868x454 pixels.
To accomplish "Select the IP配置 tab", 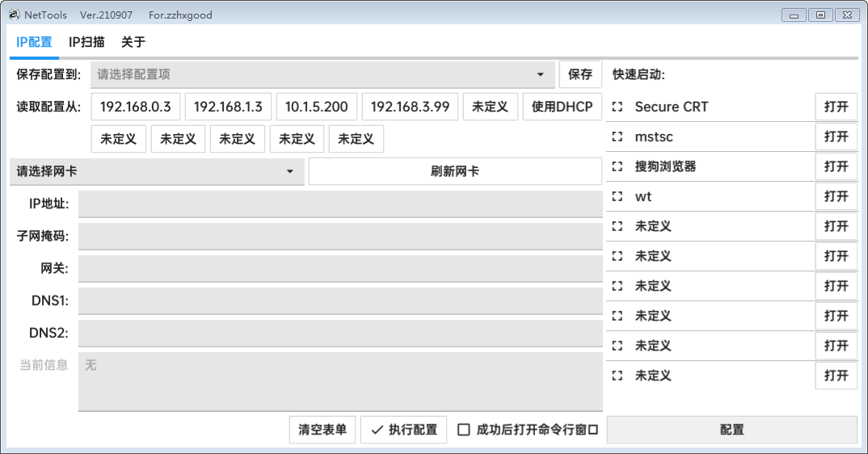I will click(34, 42).
